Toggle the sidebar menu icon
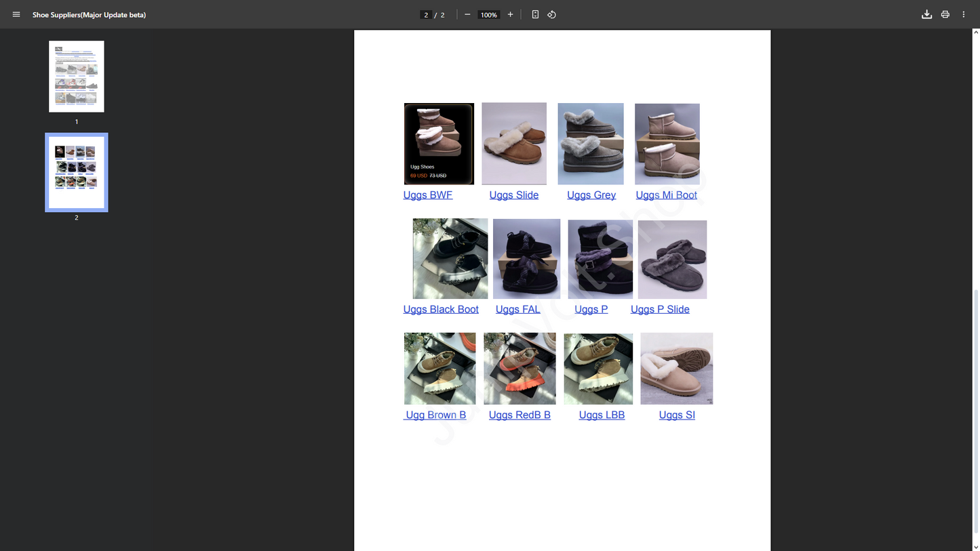980x551 pixels. 16,14
